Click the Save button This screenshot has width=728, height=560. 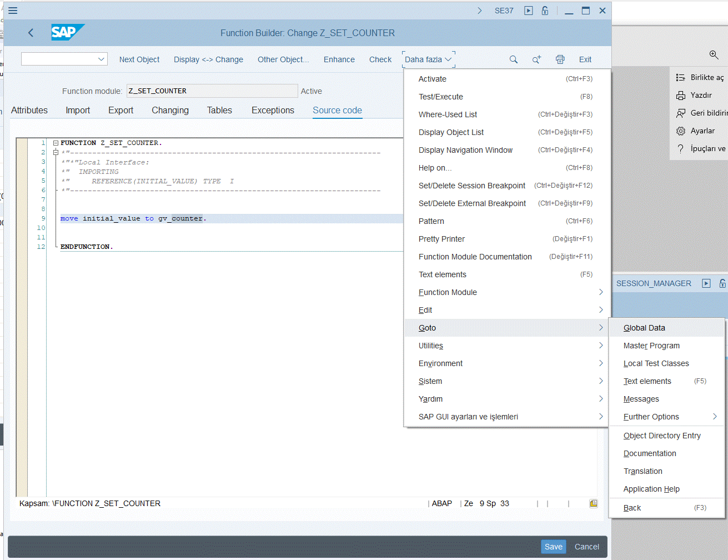554,547
